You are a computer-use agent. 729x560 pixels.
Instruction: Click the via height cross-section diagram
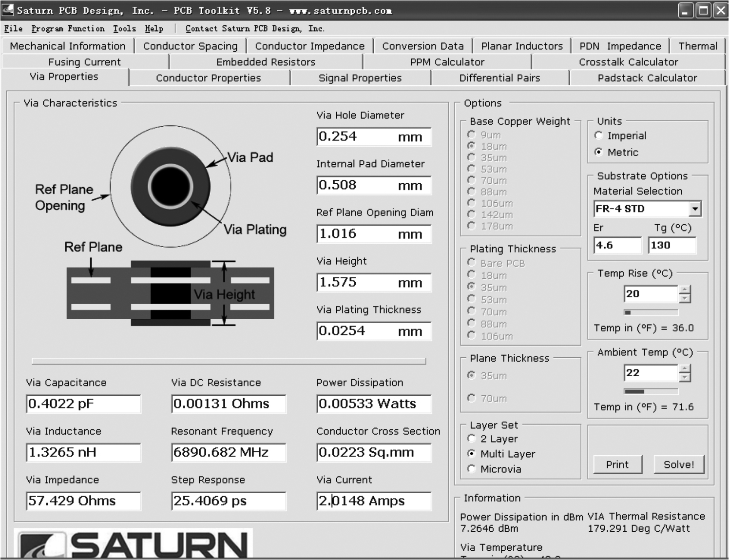coord(170,293)
